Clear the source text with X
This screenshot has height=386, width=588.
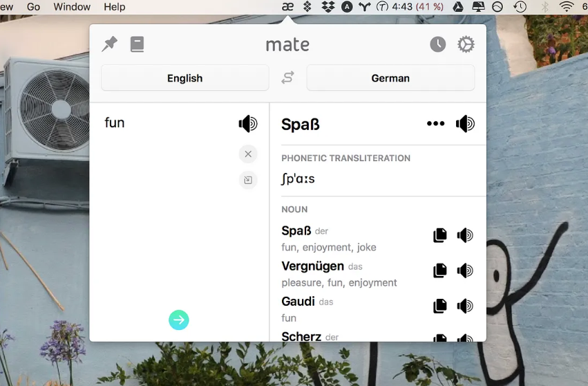(x=248, y=154)
